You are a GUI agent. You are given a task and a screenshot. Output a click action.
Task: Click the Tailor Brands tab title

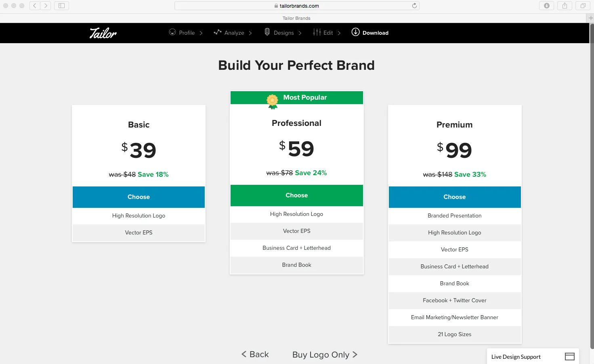click(x=296, y=18)
